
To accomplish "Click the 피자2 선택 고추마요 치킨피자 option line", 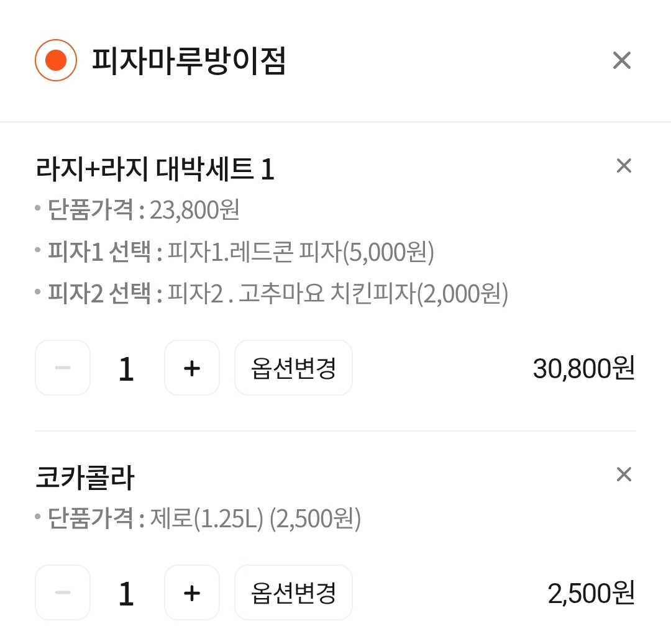I will 278,294.
